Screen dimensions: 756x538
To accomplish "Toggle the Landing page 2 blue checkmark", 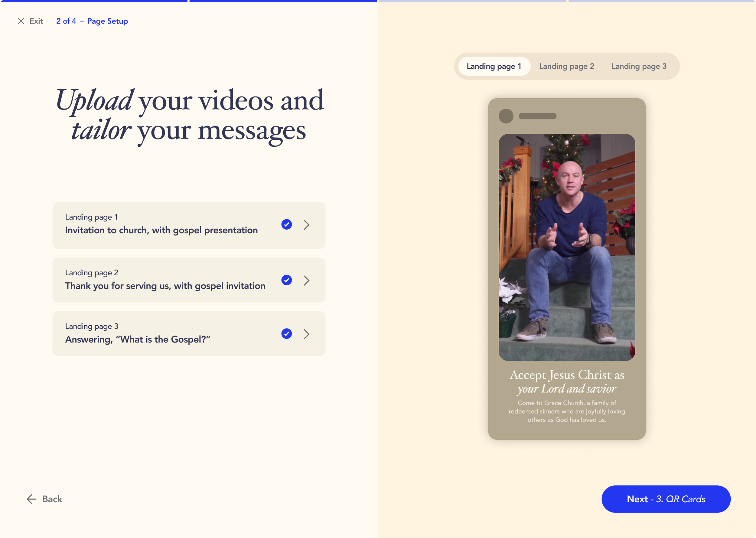I will [286, 280].
